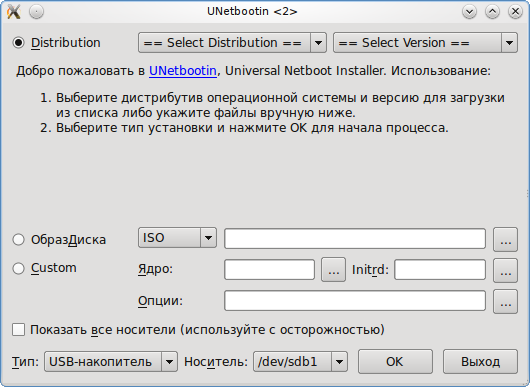530x387 pixels.
Task: Select the Custom radio option
Action: click(x=18, y=268)
